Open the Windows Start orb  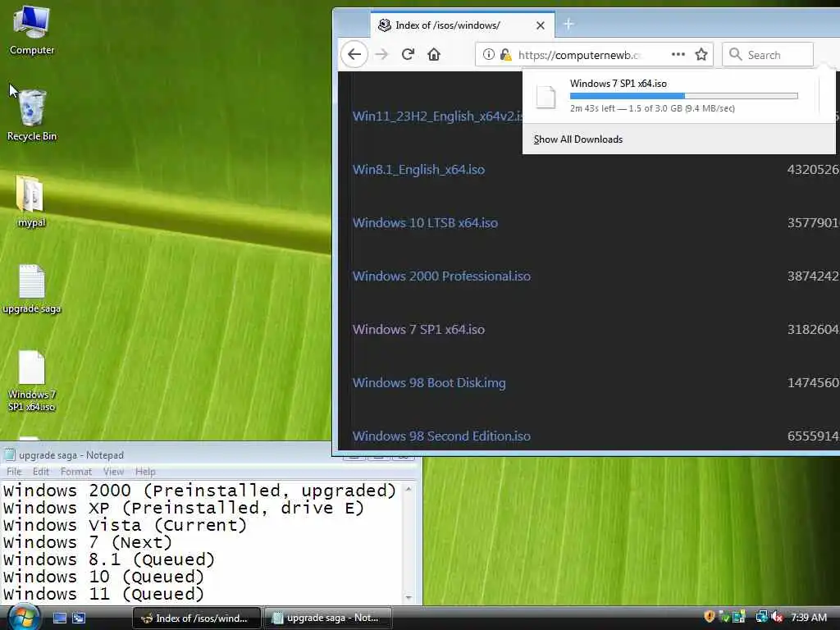(x=23, y=618)
